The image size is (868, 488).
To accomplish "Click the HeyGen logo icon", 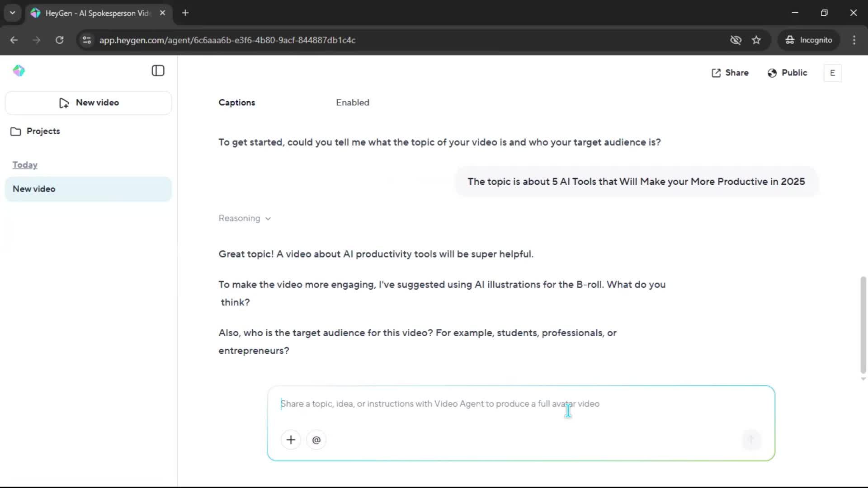I will click(x=19, y=71).
